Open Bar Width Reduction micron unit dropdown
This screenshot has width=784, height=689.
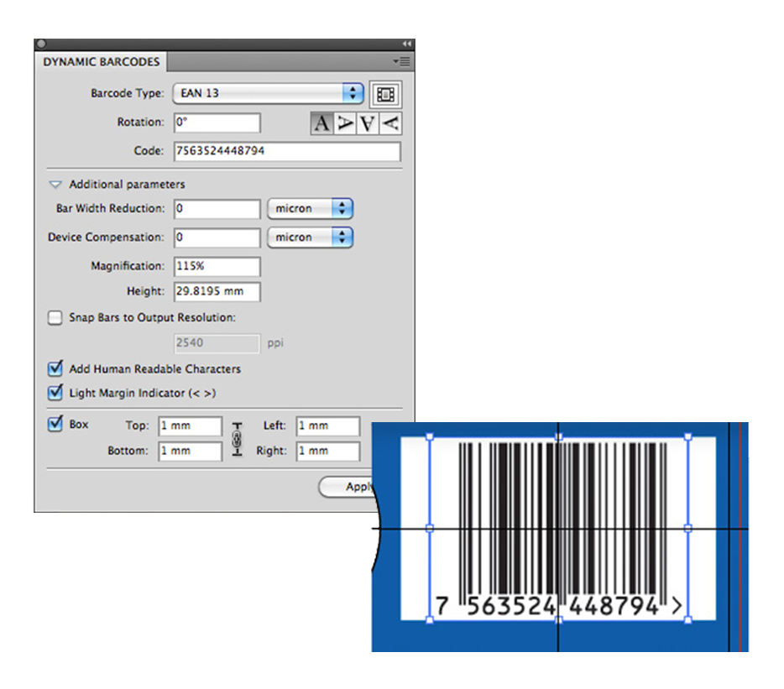coord(310,209)
